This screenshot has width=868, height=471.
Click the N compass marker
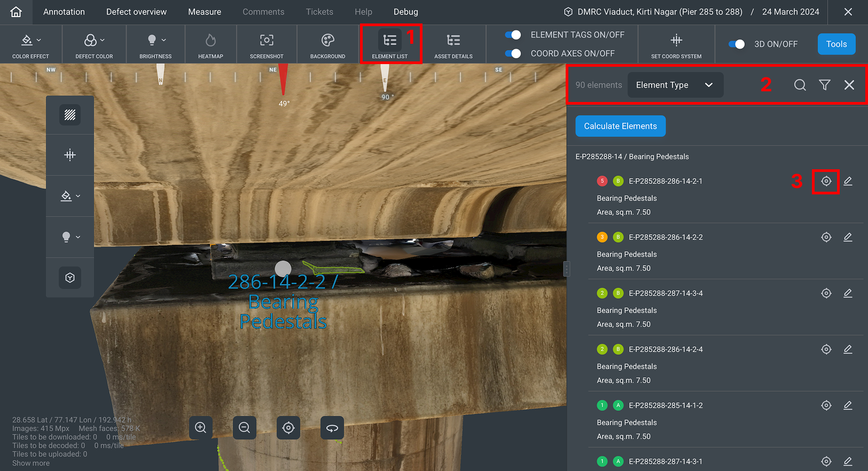(160, 75)
